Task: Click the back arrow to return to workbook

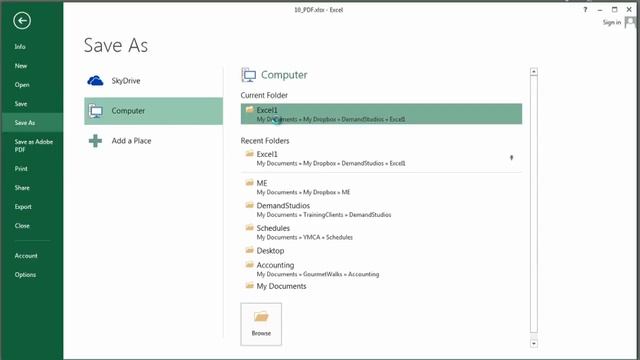Action: point(22,20)
